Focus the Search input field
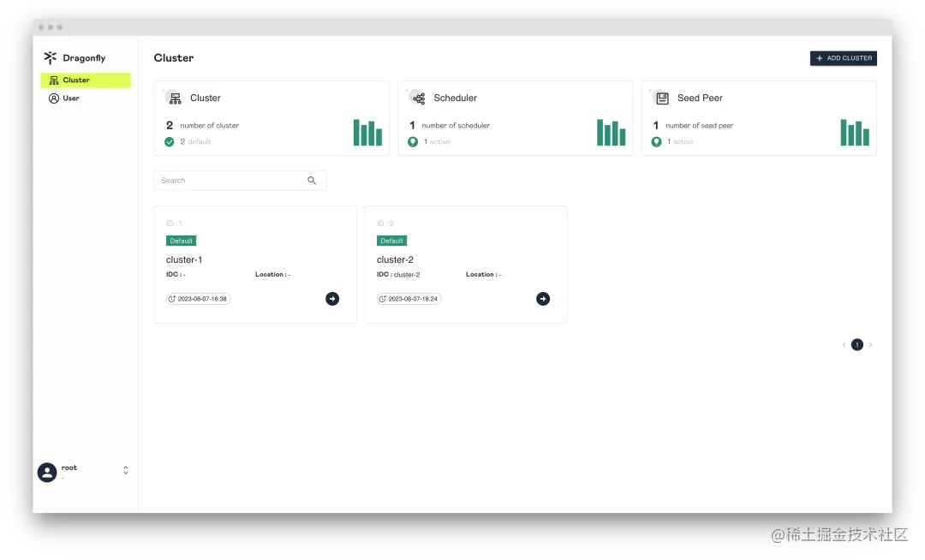 click(240, 181)
